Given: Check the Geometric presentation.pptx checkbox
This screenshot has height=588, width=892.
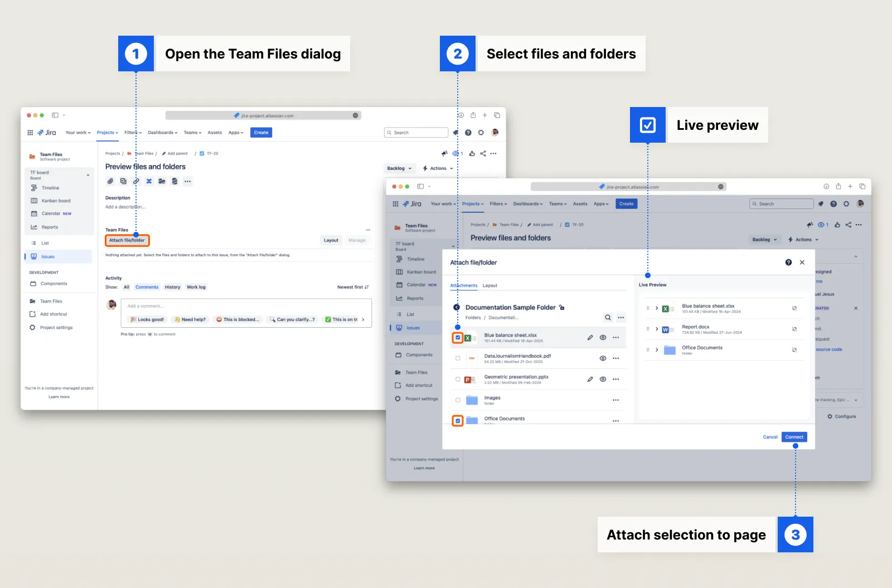Looking at the screenshot, I should tap(458, 379).
